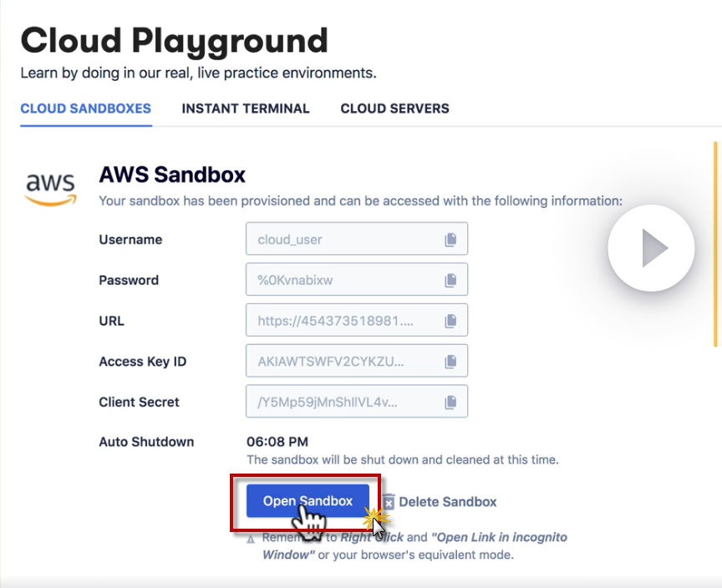
Task: Focus the Access Key ID field
Action: tap(343, 362)
